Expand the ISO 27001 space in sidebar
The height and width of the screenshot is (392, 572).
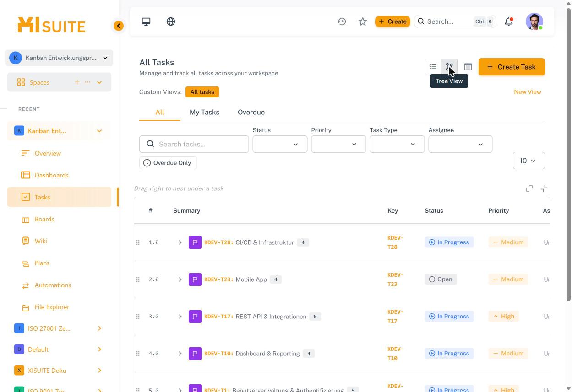[99, 328]
